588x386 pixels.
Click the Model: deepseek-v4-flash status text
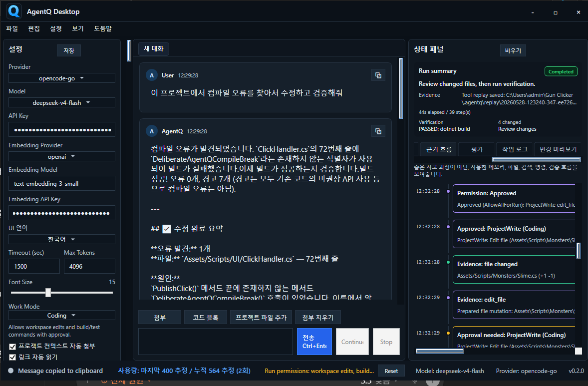click(450, 371)
